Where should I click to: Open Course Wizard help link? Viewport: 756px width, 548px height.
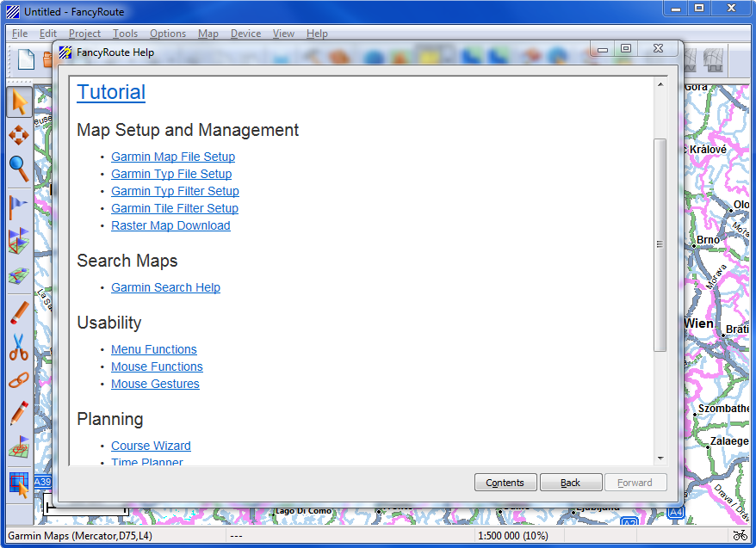151,446
